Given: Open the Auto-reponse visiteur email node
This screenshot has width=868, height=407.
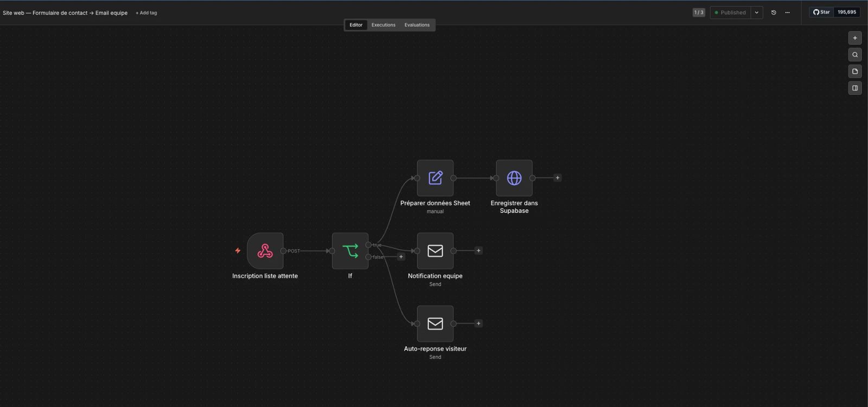Looking at the screenshot, I should [435, 324].
